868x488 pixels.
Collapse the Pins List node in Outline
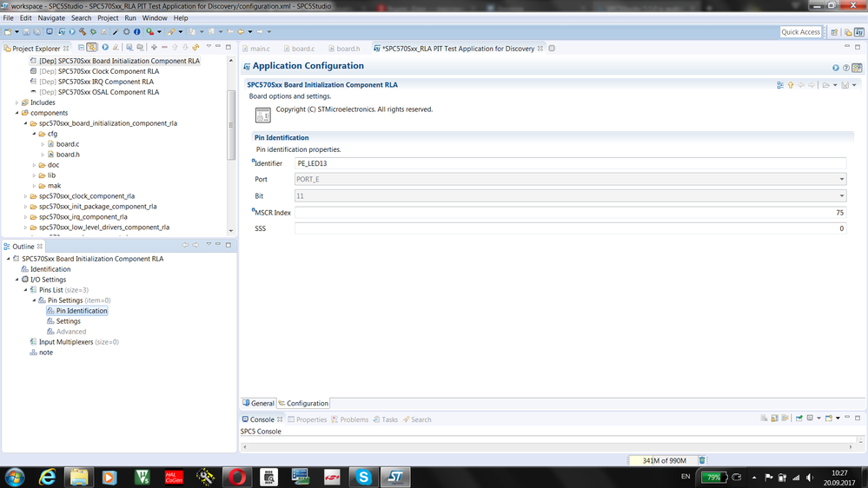pyautogui.click(x=25, y=290)
